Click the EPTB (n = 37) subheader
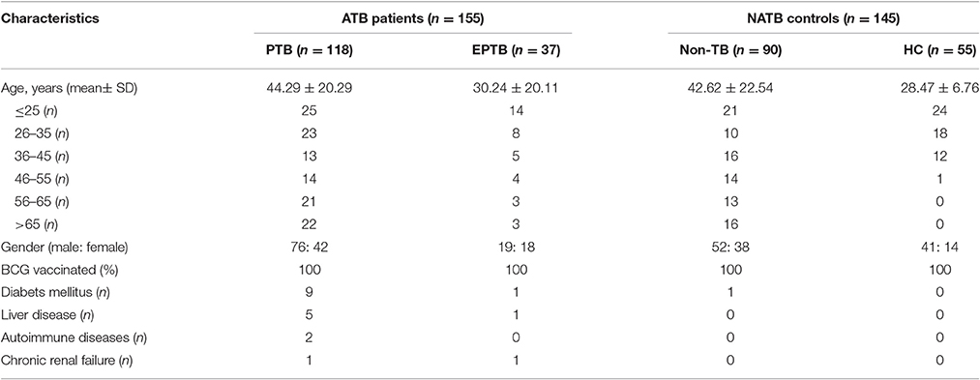980x380 pixels. (x=517, y=52)
